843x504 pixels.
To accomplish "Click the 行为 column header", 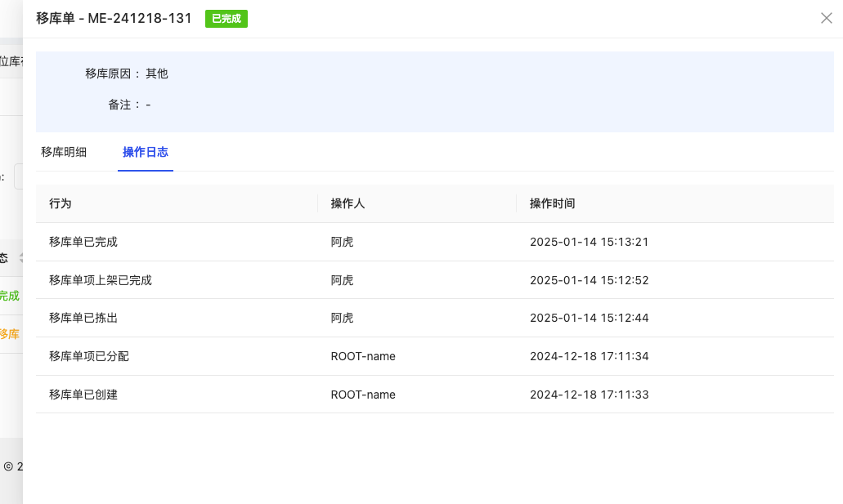I will pos(61,203).
